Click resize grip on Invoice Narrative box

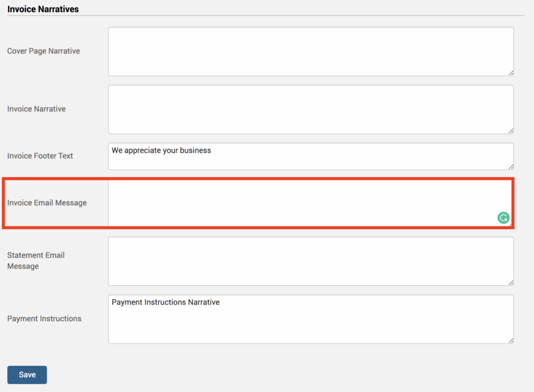point(511,131)
